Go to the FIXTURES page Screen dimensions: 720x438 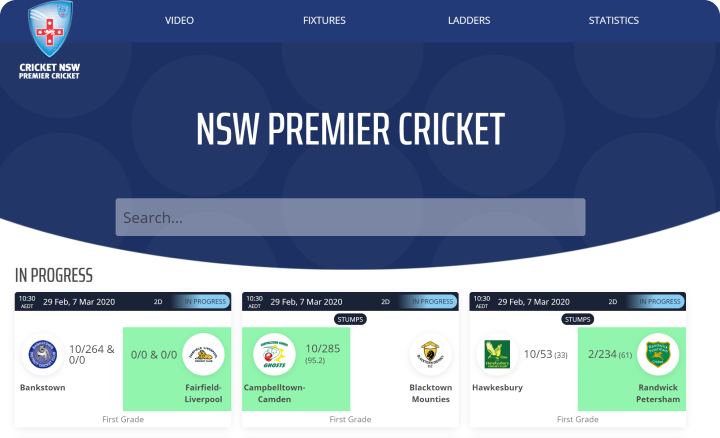(x=324, y=20)
